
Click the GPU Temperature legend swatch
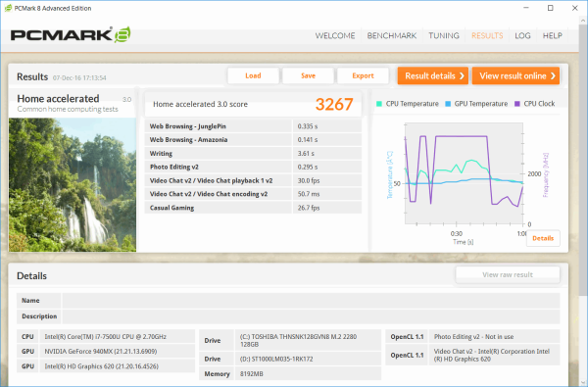pyautogui.click(x=448, y=104)
